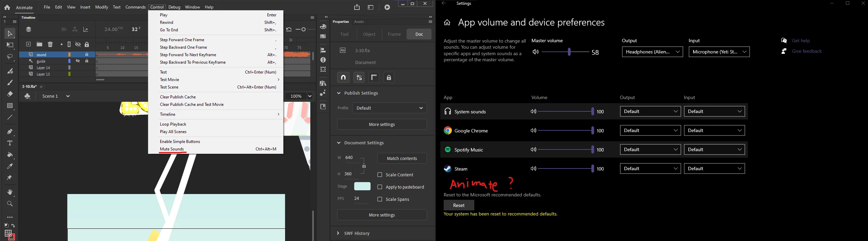Toggle the snapping magnet button
The width and height of the screenshot is (868, 241).
click(x=343, y=77)
